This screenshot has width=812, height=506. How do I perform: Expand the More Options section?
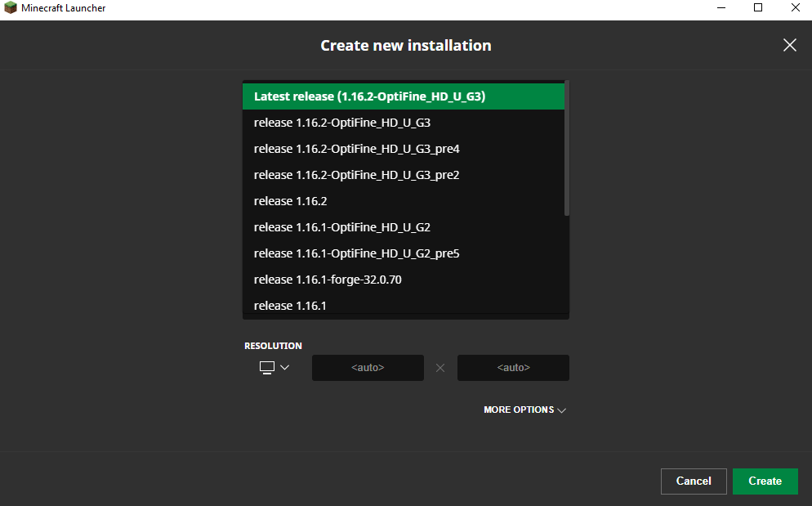pos(524,410)
